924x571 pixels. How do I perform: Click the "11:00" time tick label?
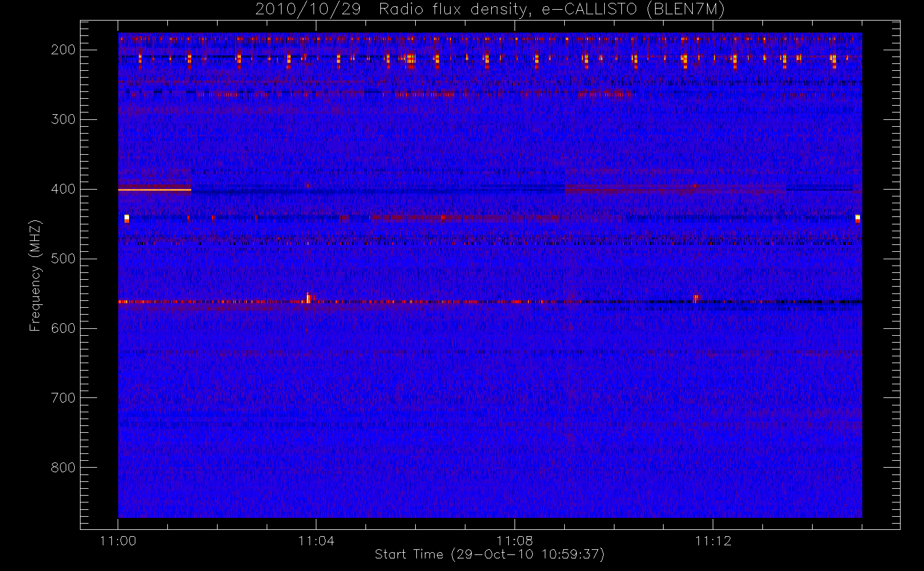click(x=118, y=541)
